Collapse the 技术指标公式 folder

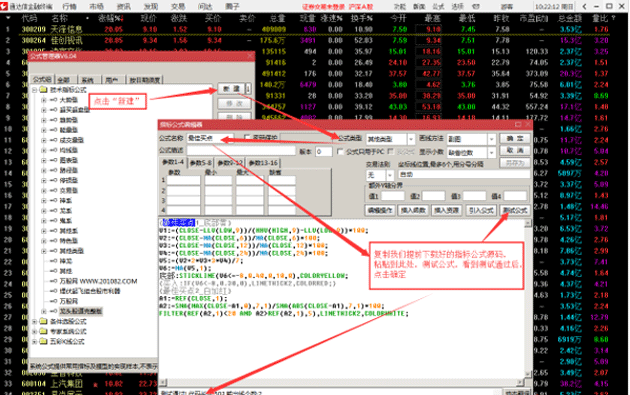35,90
